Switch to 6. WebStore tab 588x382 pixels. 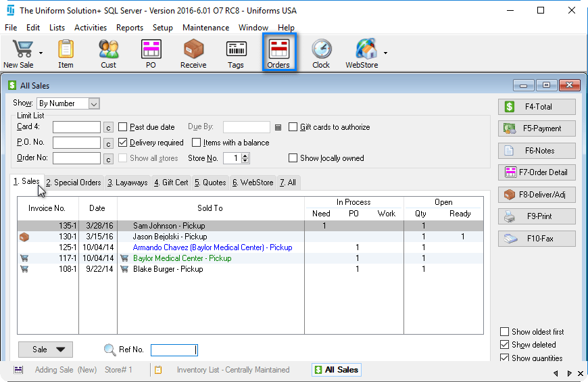[253, 183]
